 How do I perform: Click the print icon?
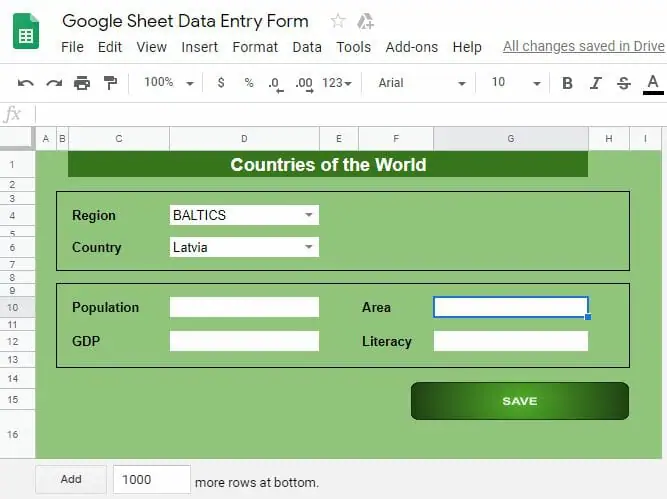[x=82, y=83]
